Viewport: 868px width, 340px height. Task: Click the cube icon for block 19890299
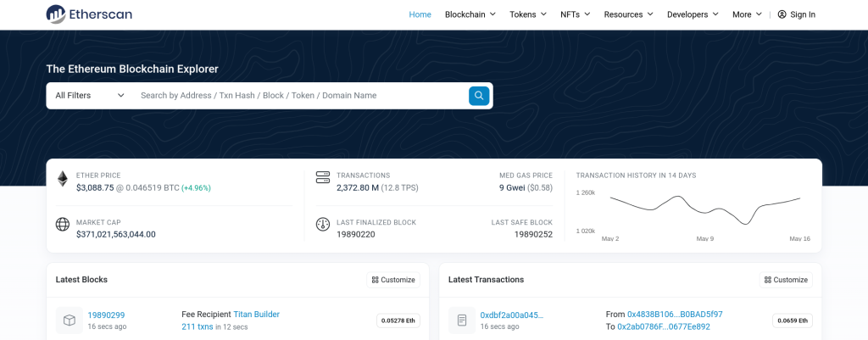[70, 320]
